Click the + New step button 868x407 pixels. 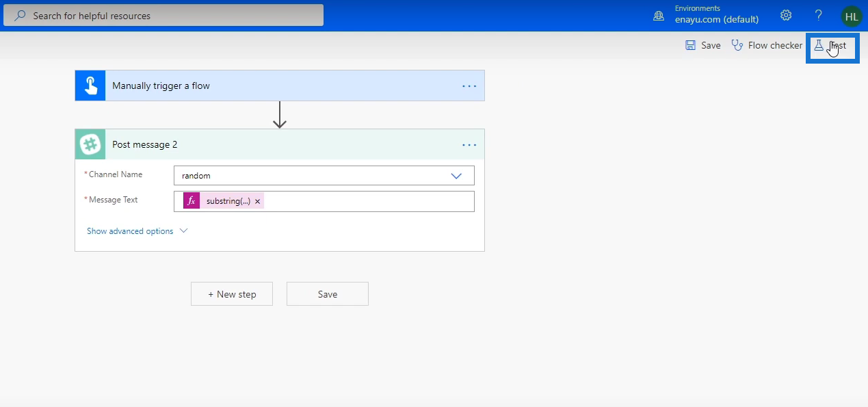click(x=232, y=294)
